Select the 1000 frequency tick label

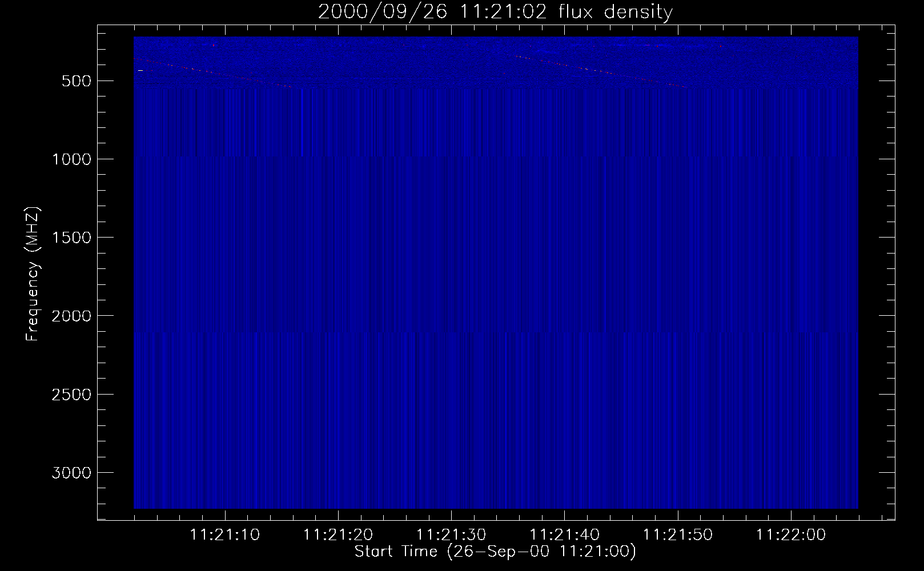(x=71, y=159)
